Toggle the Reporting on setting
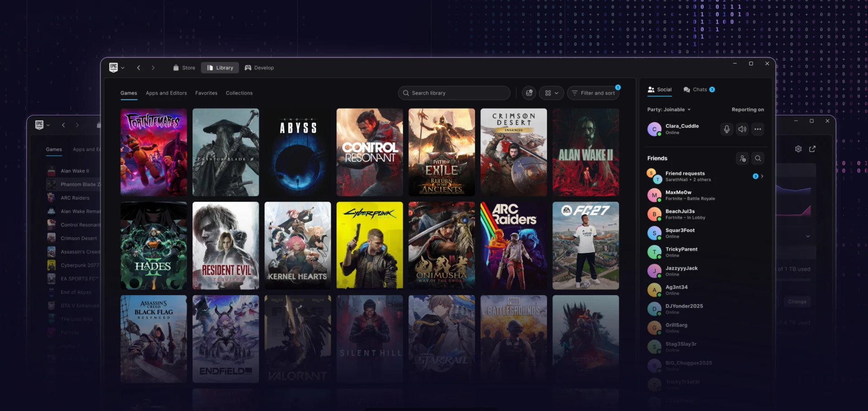This screenshot has width=868, height=411. pyautogui.click(x=748, y=110)
